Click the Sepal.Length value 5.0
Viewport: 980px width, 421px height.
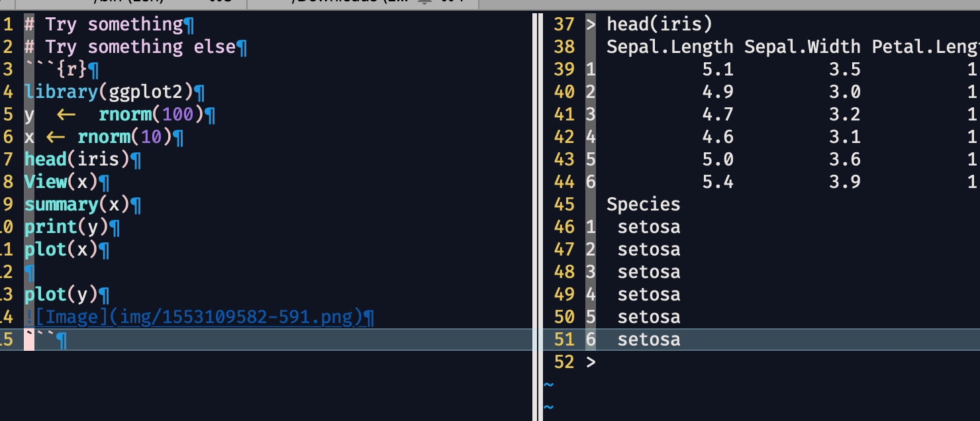[x=718, y=160]
